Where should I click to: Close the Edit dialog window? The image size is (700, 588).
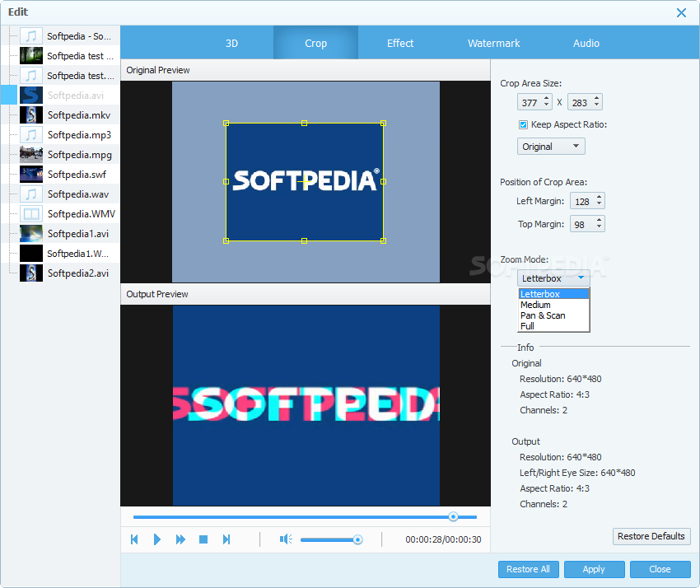click(681, 12)
